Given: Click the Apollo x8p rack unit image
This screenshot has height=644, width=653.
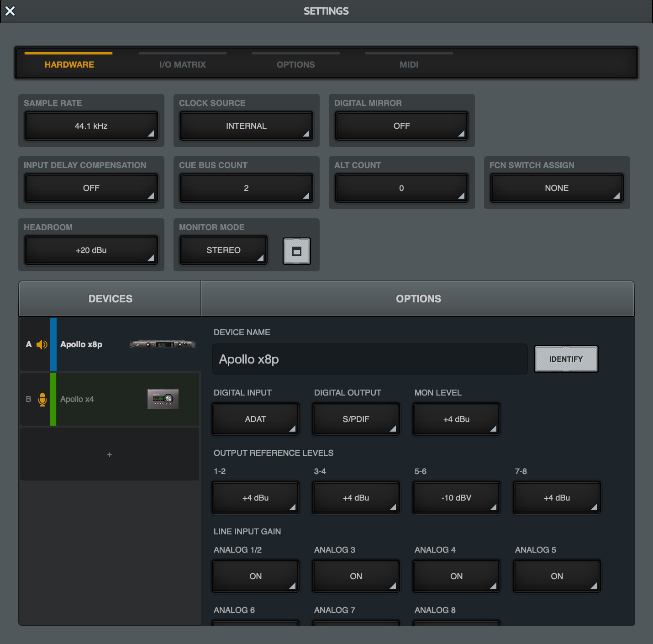Looking at the screenshot, I should click(162, 344).
